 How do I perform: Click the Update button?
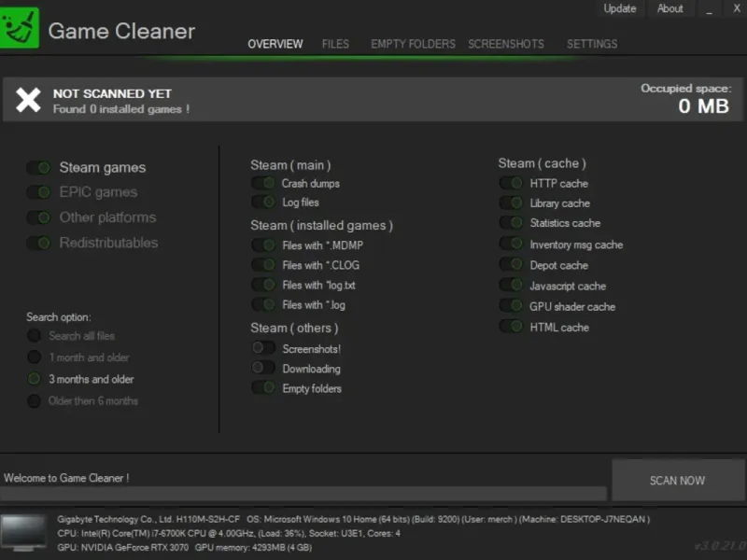point(620,8)
